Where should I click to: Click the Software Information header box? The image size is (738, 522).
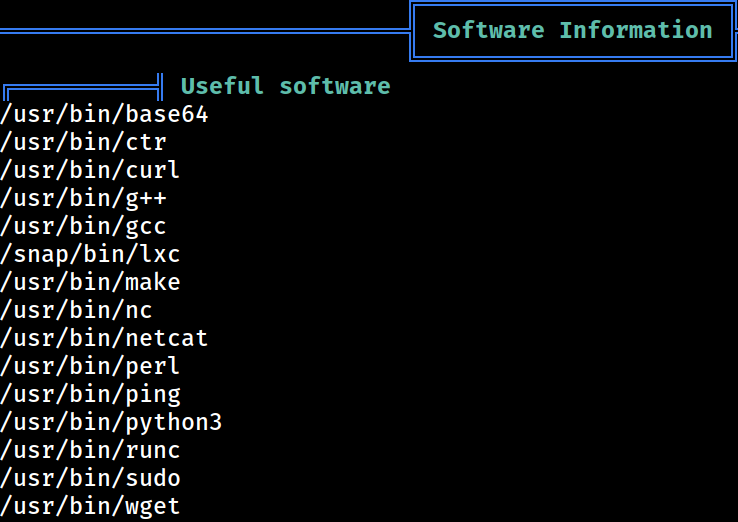click(x=572, y=31)
